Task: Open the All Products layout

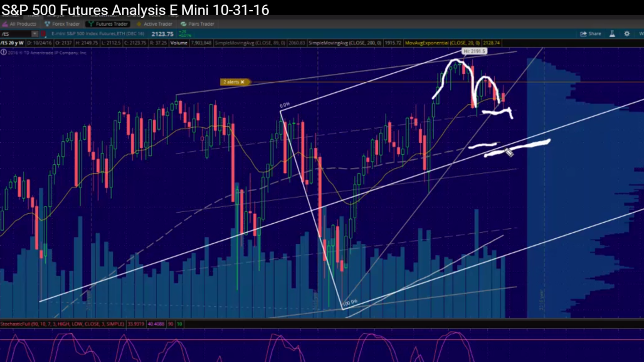Action: click(19, 24)
